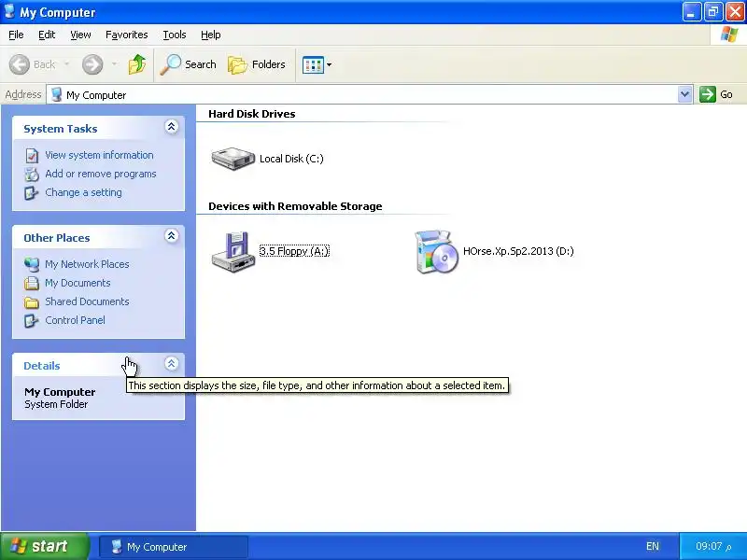Click My Computer icon in Address bar
Screen dimensions: 747x560
click(x=56, y=94)
